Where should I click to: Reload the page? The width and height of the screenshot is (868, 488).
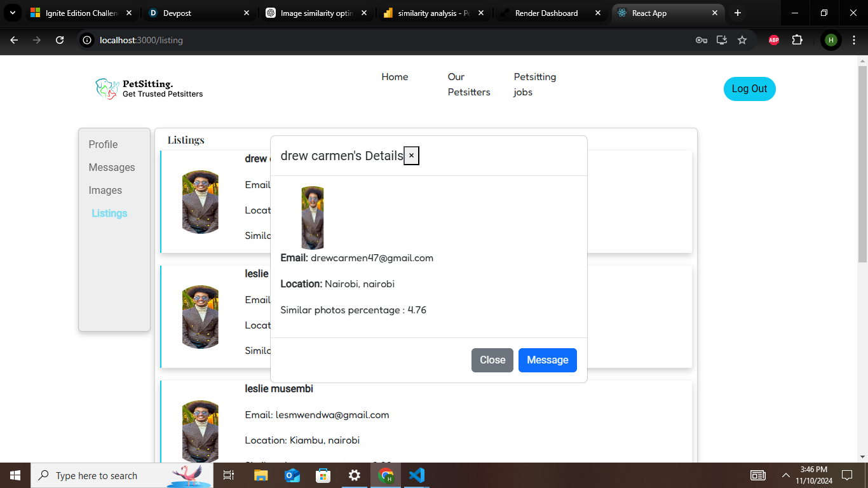60,40
